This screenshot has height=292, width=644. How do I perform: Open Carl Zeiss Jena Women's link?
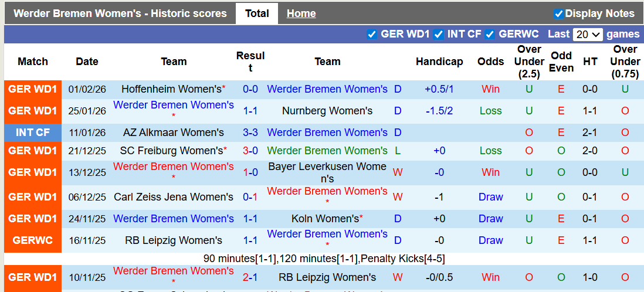(x=174, y=197)
